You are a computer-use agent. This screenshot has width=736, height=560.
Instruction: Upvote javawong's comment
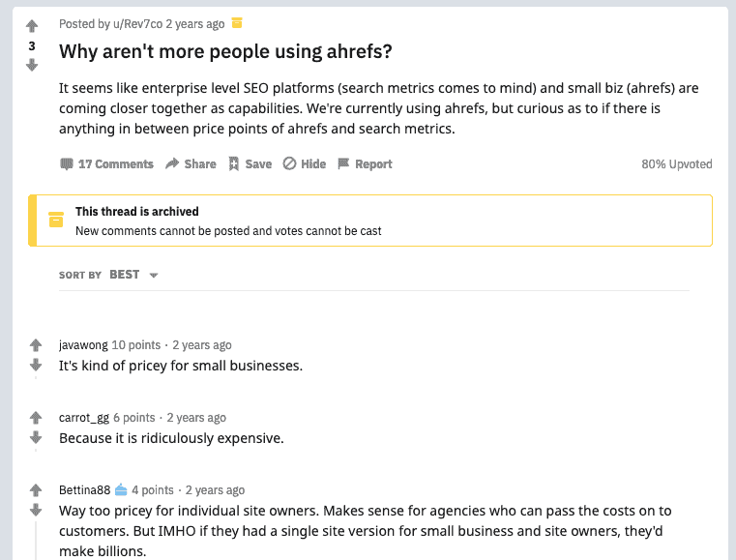36,345
